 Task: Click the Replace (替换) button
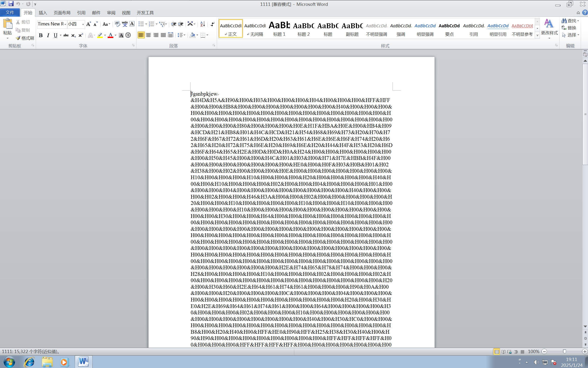pyautogui.click(x=569, y=28)
